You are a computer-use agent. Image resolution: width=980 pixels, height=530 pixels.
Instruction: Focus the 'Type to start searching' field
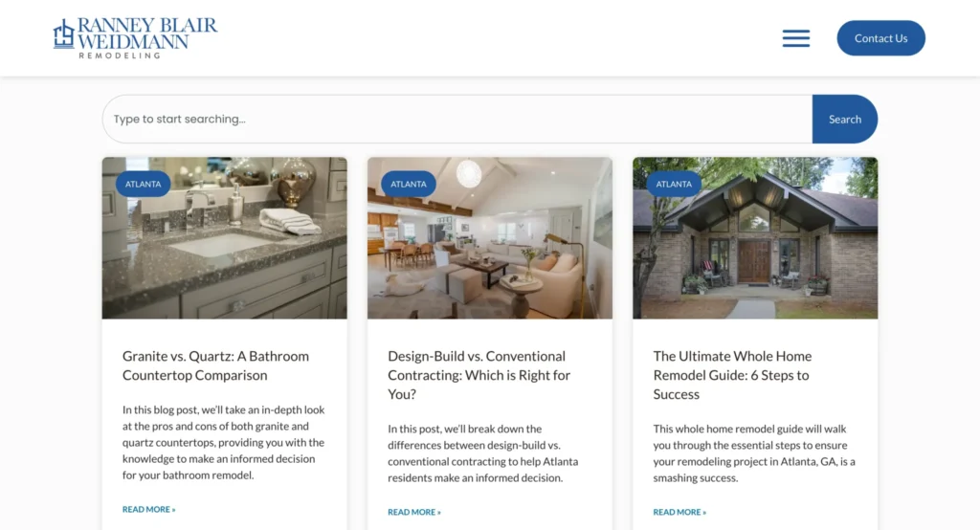(x=457, y=120)
